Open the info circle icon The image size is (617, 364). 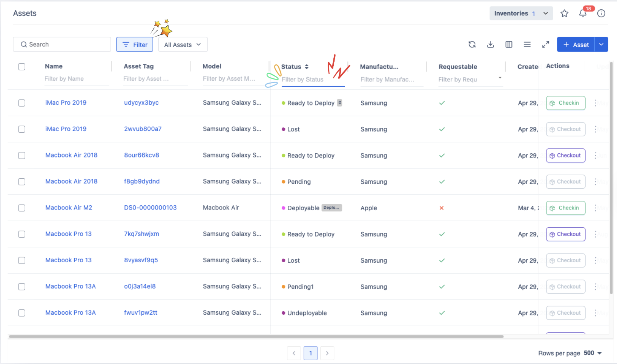[x=601, y=14]
